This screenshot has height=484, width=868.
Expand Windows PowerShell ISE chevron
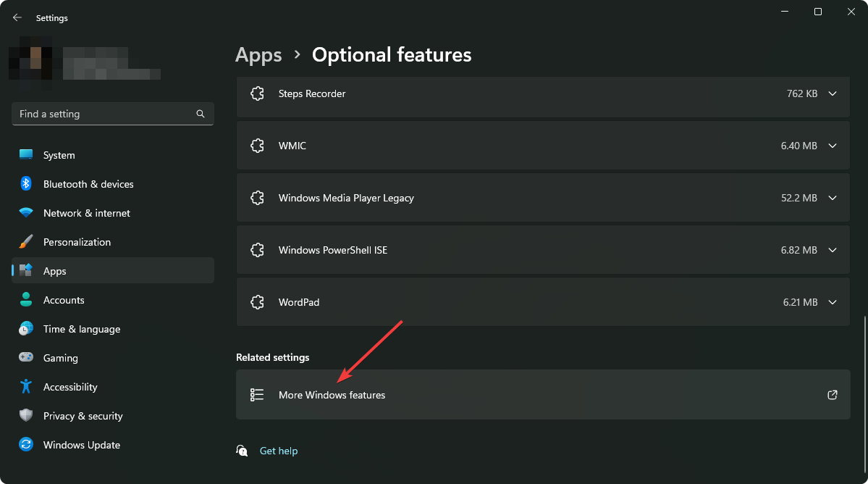click(832, 250)
